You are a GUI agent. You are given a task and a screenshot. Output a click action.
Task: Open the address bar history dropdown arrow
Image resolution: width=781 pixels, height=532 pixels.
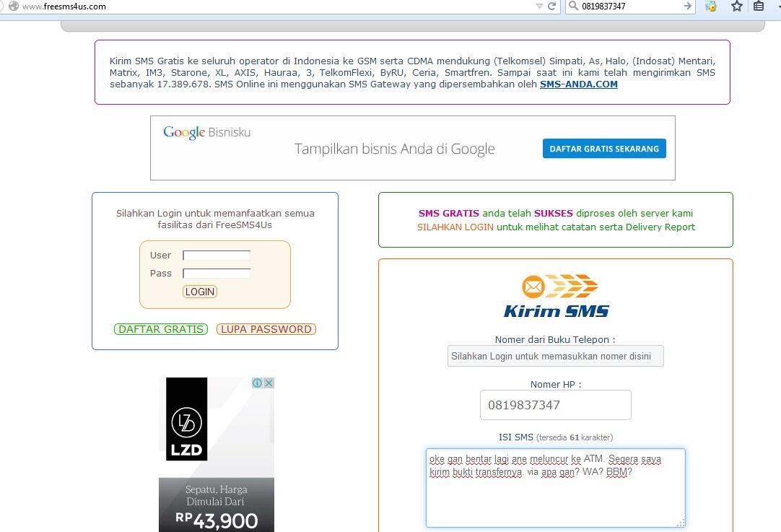[x=539, y=6]
